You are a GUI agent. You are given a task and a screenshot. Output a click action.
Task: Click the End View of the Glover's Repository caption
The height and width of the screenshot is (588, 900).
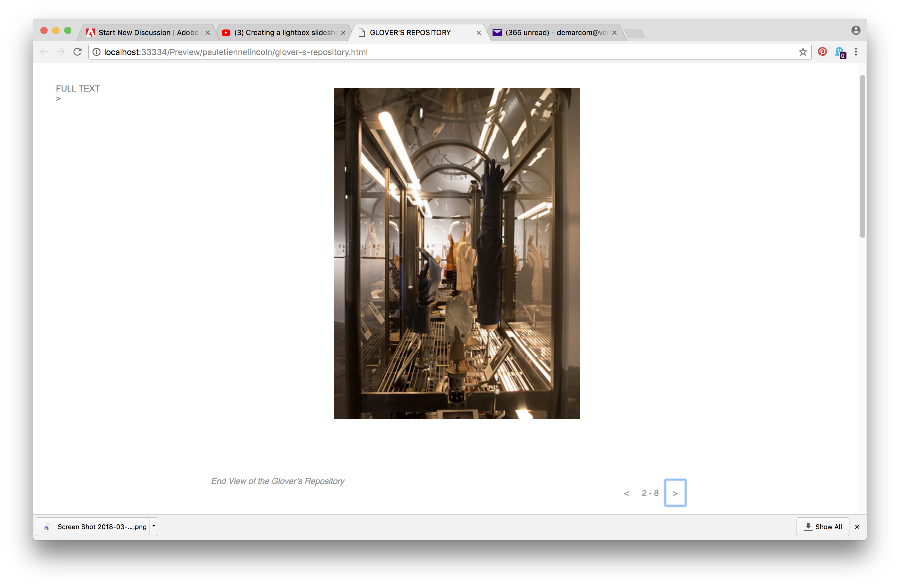[x=278, y=481]
